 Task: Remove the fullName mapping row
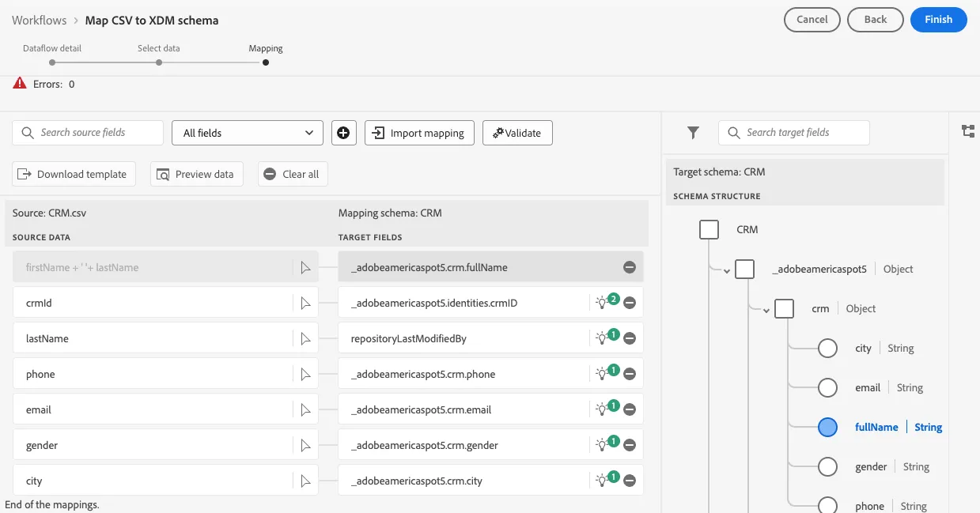pos(630,267)
